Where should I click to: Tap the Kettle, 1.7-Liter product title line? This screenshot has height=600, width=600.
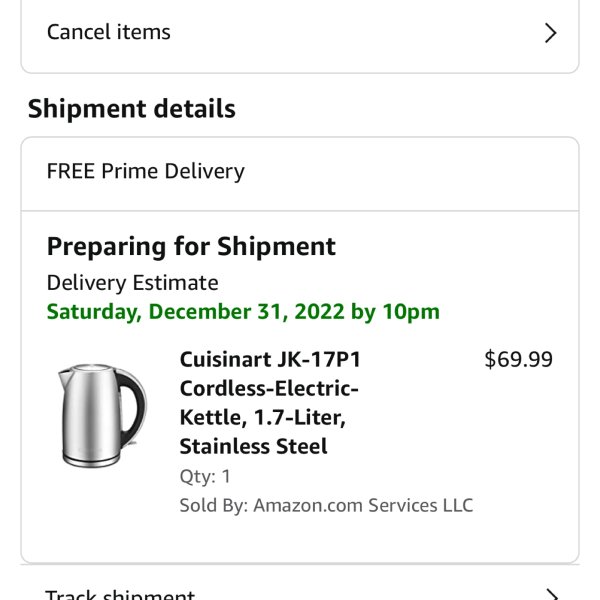pos(262,417)
